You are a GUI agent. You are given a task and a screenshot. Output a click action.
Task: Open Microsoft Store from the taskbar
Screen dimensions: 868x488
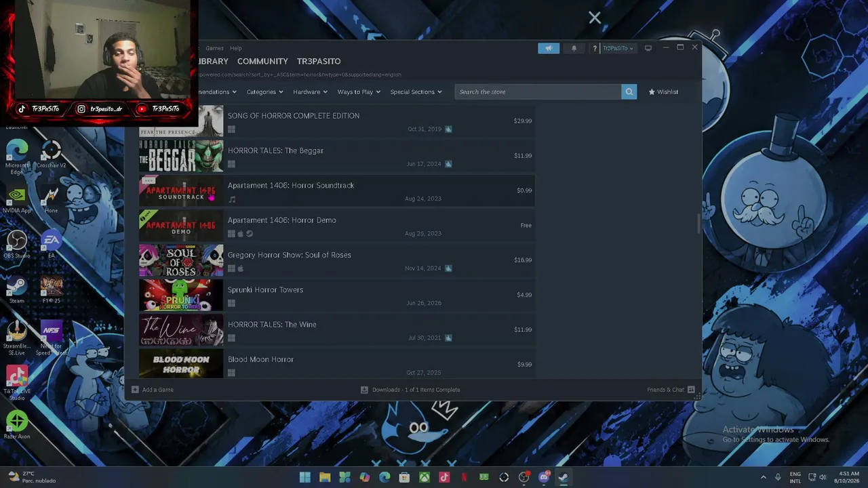(404, 477)
